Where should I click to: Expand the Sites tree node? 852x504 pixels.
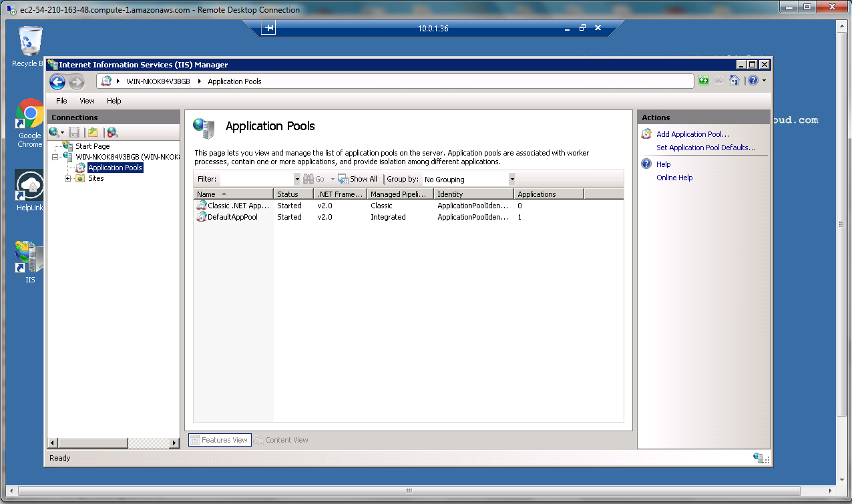pyautogui.click(x=67, y=178)
